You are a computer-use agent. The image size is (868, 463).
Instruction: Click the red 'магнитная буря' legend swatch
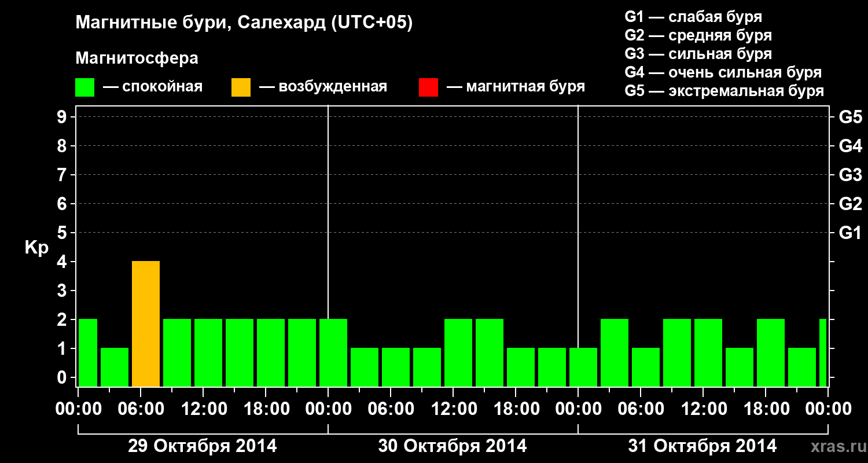[x=428, y=87]
